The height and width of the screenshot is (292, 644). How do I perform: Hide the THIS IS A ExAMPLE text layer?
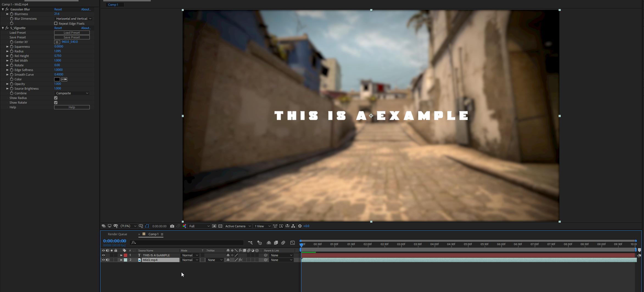tap(104, 255)
